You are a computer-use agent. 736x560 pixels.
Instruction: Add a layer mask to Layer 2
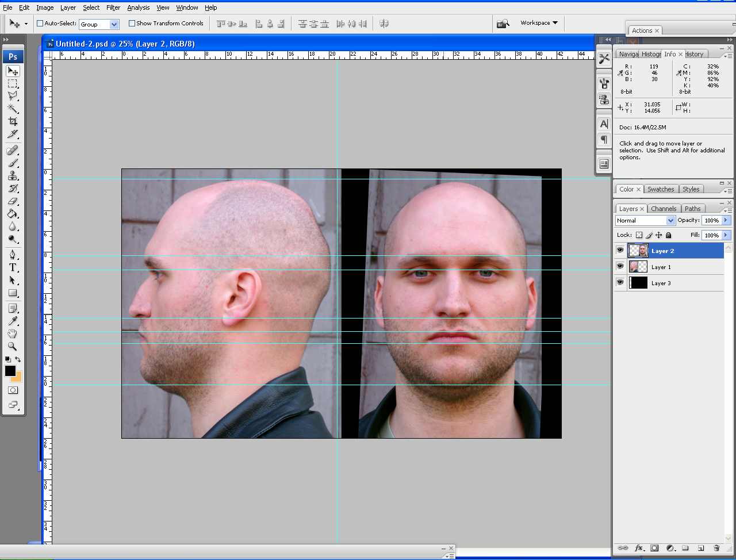point(654,548)
